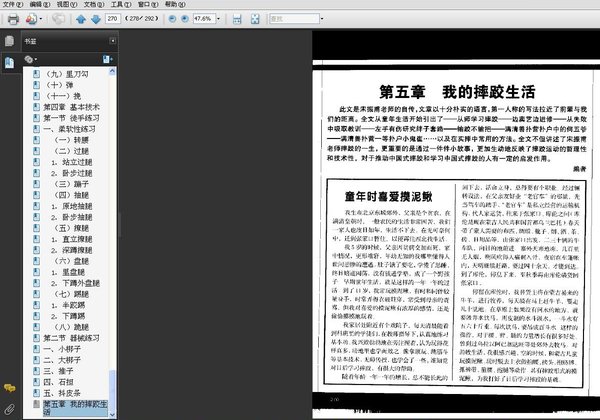Show the Pages thumbnails panel icon
The height and width of the screenshot is (420, 600).
[10, 41]
